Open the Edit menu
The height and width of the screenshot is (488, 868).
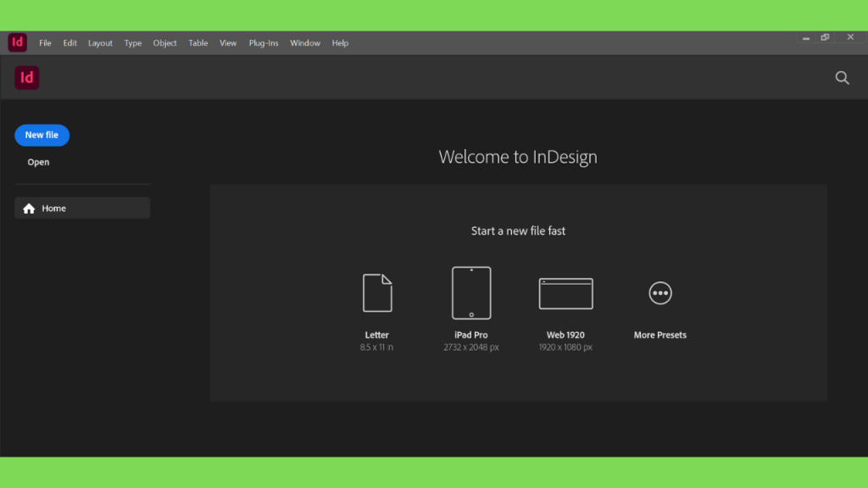pos(70,43)
